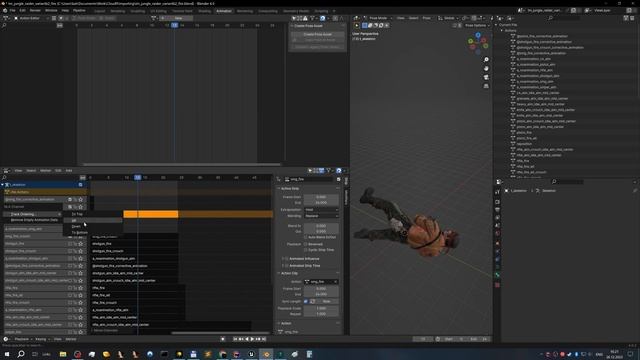Enable Animated Influence checkbox
The image size is (640, 360).
(x=286, y=259)
